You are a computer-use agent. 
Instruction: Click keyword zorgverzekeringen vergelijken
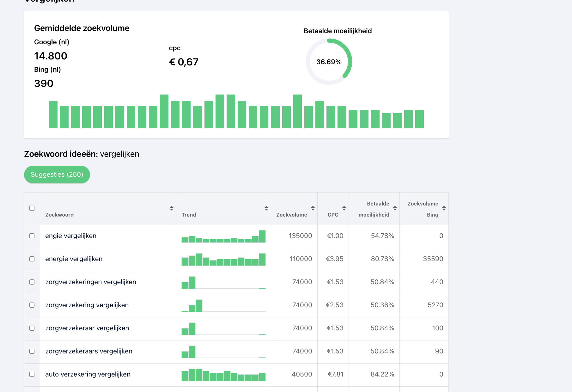coord(91,282)
